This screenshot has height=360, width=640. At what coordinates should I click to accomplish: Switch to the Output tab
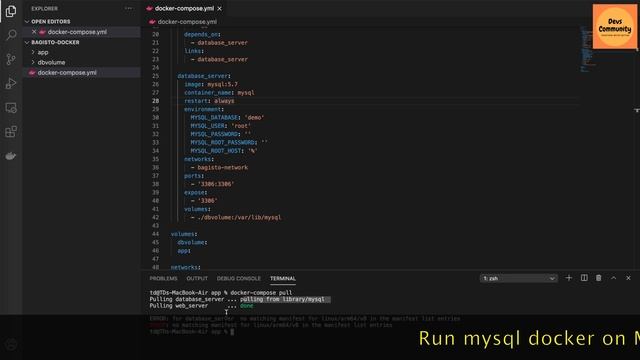coord(197,278)
